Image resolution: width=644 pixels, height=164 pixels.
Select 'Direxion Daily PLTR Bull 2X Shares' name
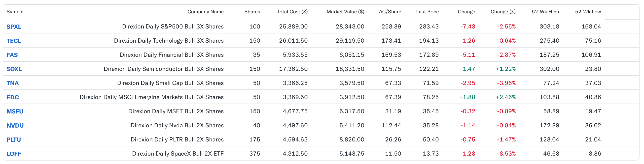pyautogui.click(x=177, y=139)
